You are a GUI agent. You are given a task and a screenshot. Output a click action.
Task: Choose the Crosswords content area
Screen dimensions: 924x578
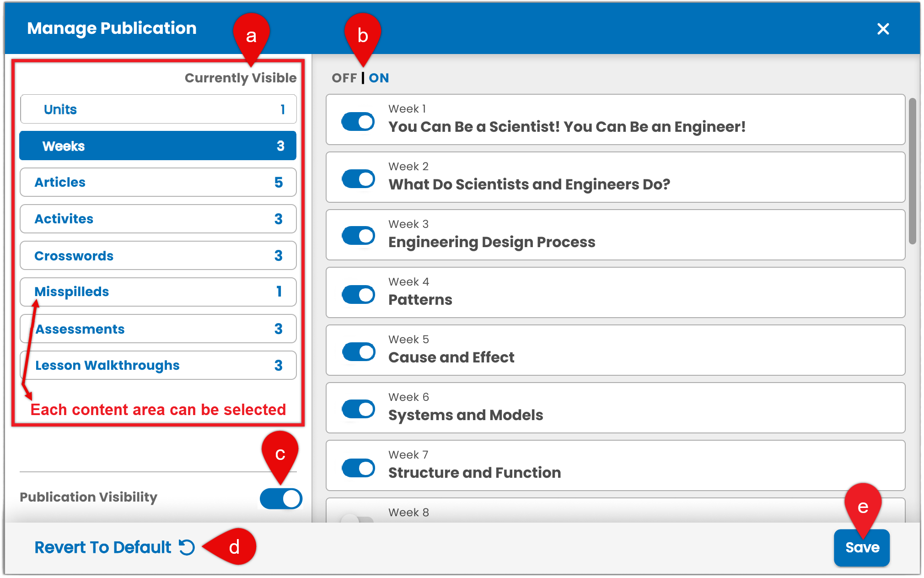[x=158, y=255]
